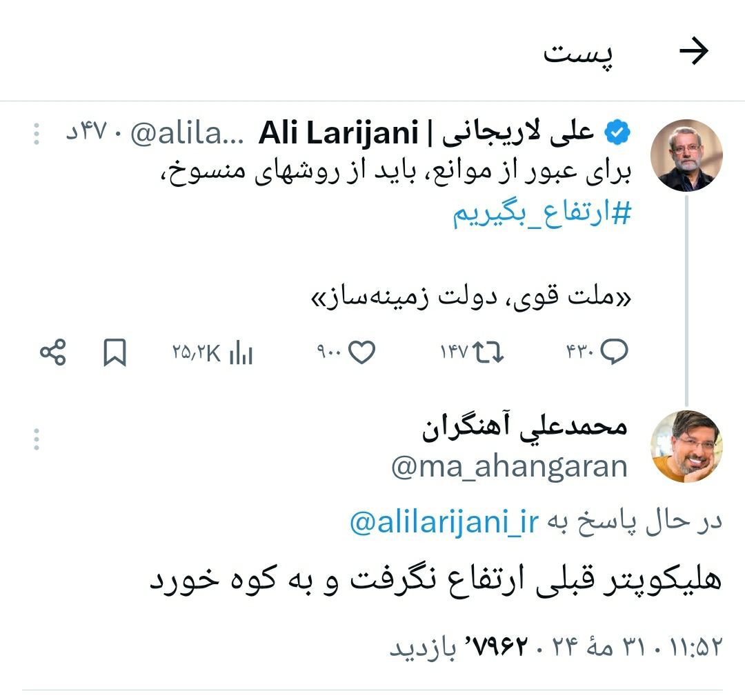Click the پست header title
745x700 pixels.
pyautogui.click(x=578, y=52)
